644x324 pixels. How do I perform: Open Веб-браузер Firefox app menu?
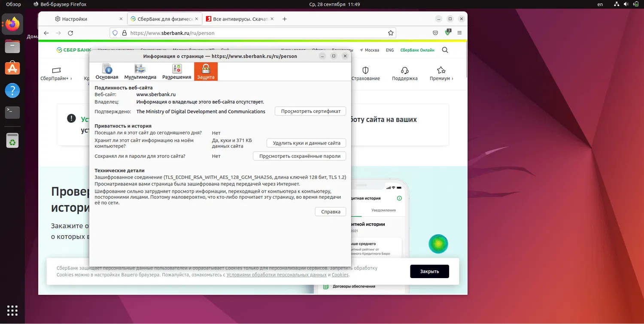tap(60, 4)
